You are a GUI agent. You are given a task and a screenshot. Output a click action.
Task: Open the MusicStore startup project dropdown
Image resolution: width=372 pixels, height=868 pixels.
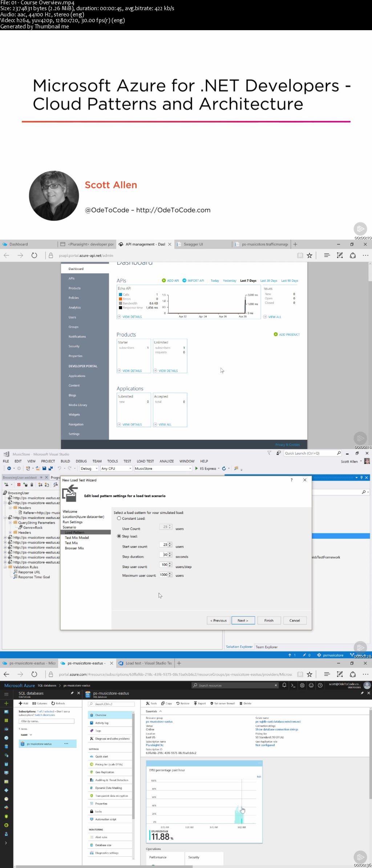(x=163, y=468)
